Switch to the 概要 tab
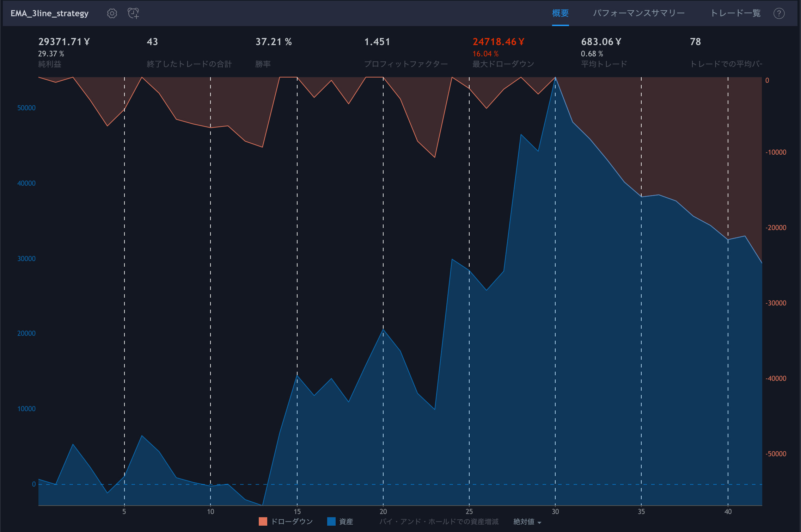Image resolution: width=801 pixels, height=532 pixels. point(560,13)
